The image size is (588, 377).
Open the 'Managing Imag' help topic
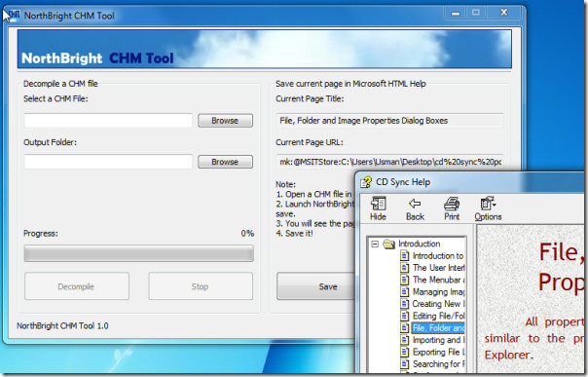(x=438, y=292)
